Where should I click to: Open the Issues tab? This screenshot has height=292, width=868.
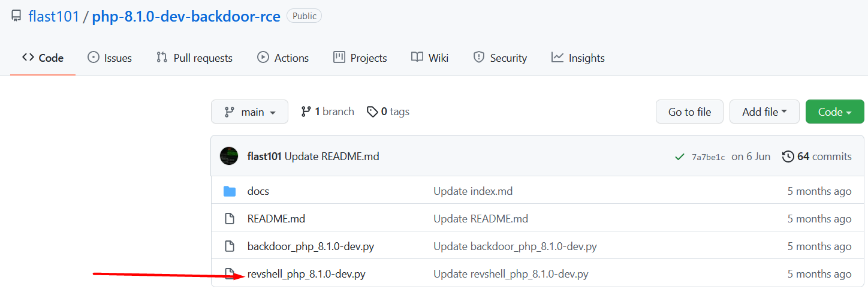click(110, 58)
